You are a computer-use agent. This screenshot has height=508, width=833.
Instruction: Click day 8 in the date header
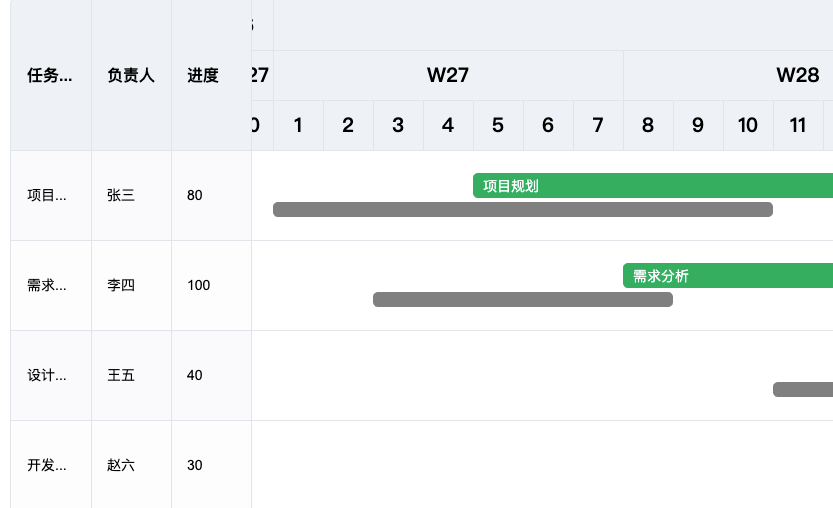[x=648, y=125]
